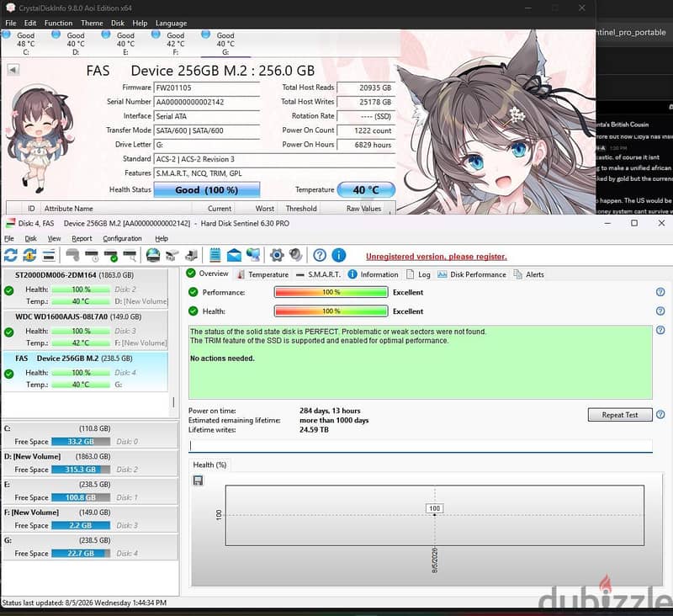Click the empty comment field below Lifetime writes
The height and width of the screenshot is (616, 673).
tap(421, 445)
